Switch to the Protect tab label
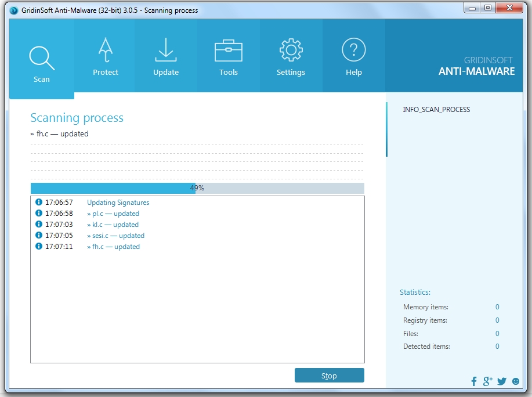 tap(106, 73)
